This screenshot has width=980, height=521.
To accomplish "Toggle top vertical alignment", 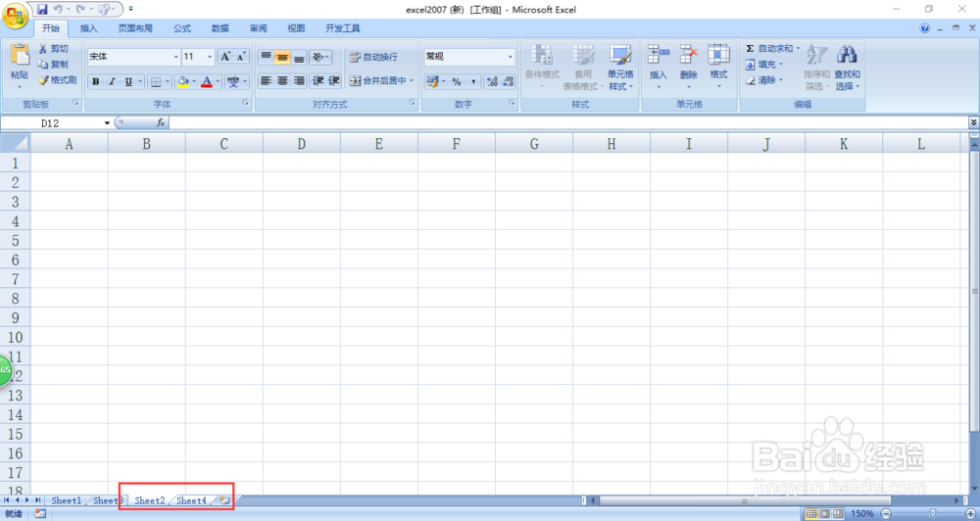I will (x=266, y=57).
